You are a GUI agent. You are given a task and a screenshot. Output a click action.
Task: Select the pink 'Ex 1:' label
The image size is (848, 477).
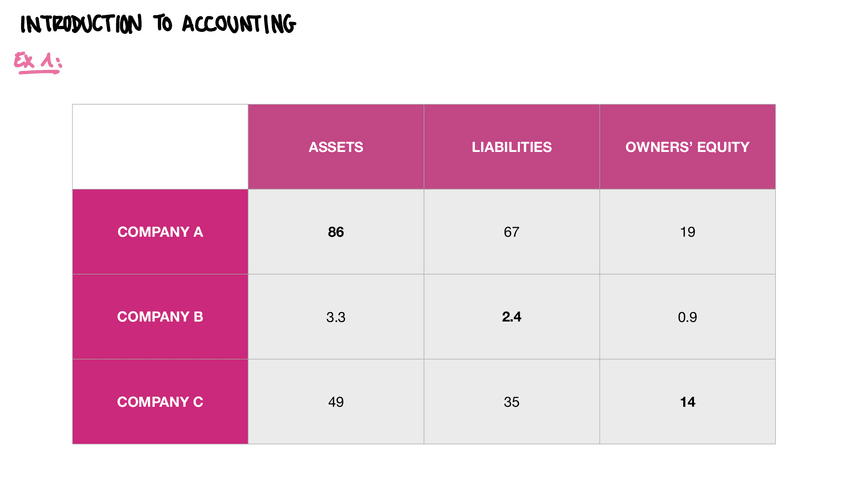point(38,63)
